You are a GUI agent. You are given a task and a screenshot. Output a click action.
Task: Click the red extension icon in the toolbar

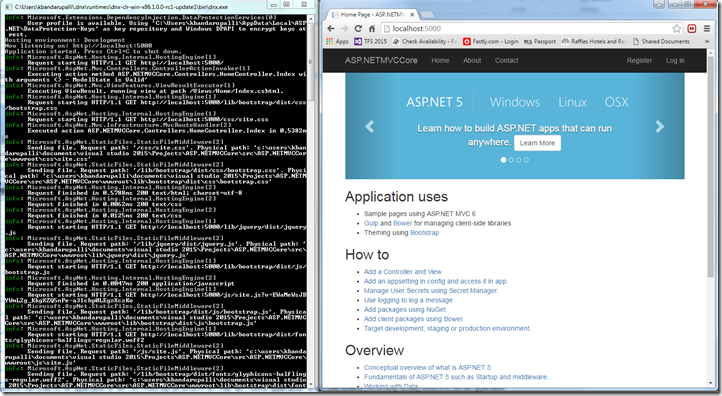(x=692, y=29)
